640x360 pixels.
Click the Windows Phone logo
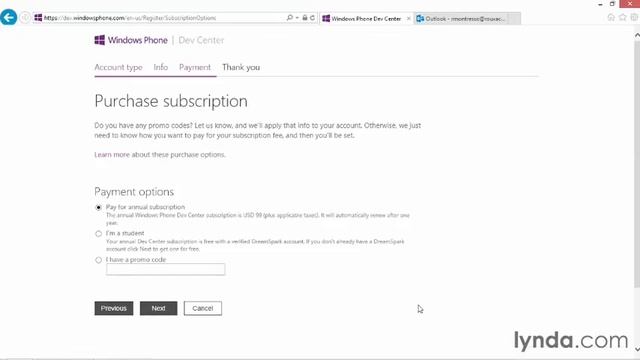[x=131, y=40]
